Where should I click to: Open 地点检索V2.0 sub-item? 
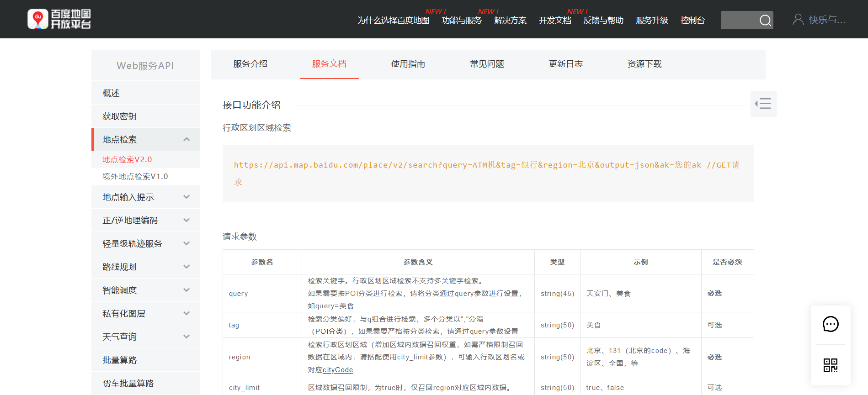[x=127, y=159]
